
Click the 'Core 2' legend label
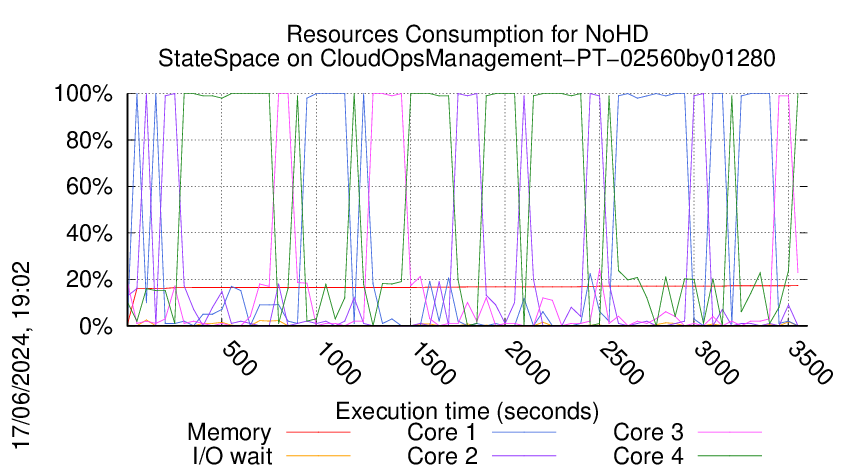442,456
